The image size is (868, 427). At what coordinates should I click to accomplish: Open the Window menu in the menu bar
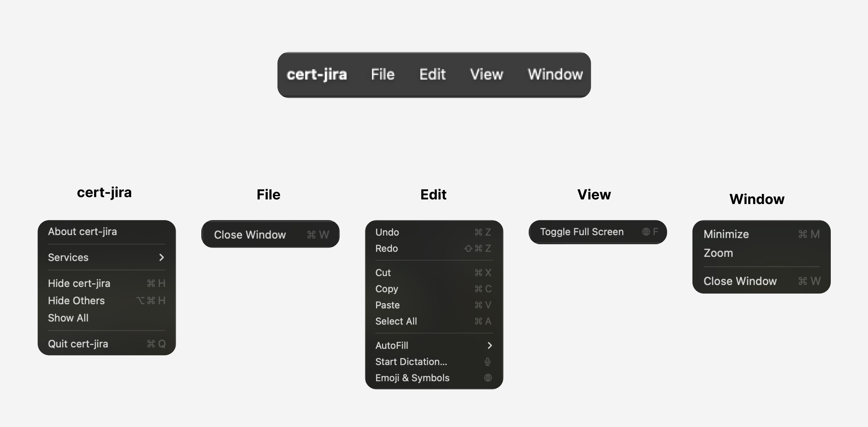(555, 74)
